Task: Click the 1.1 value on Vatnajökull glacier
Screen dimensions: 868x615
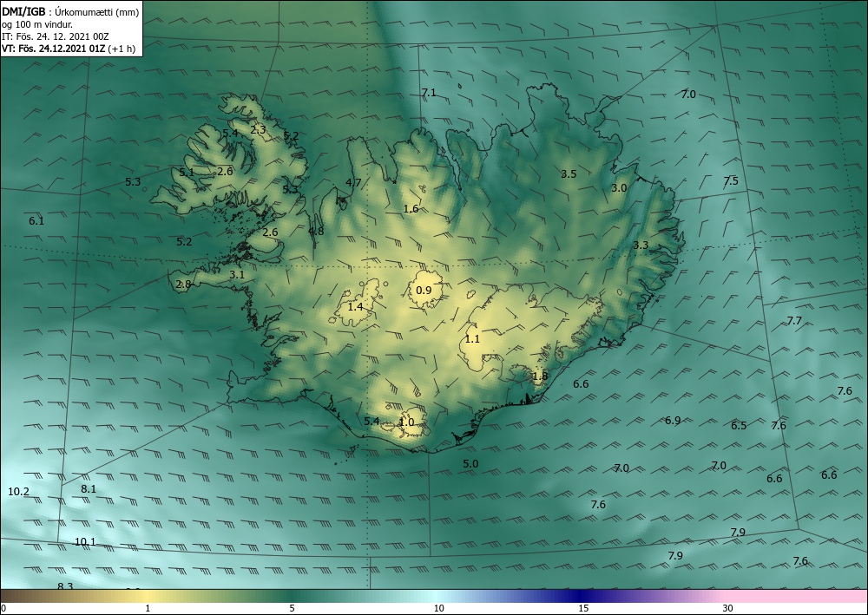Action: click(x=472, y=339)
